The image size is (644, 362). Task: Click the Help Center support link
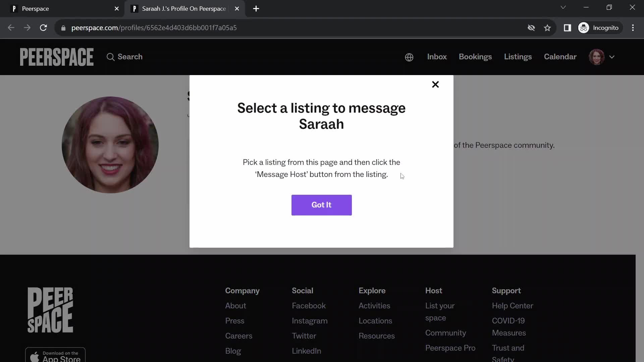(513, 305)
